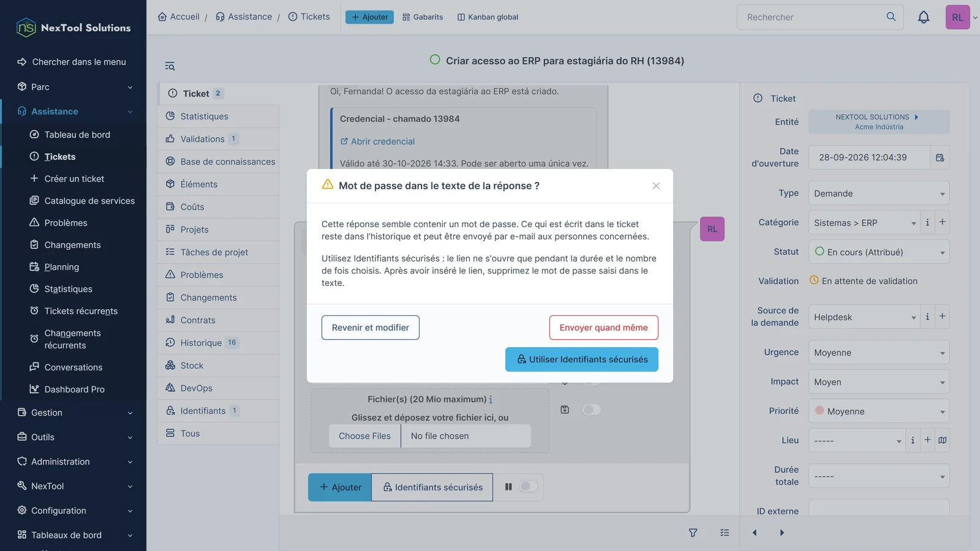Click the Gabarits toolbar button
Screen dimensions: 980x551
tap(423, 17)
